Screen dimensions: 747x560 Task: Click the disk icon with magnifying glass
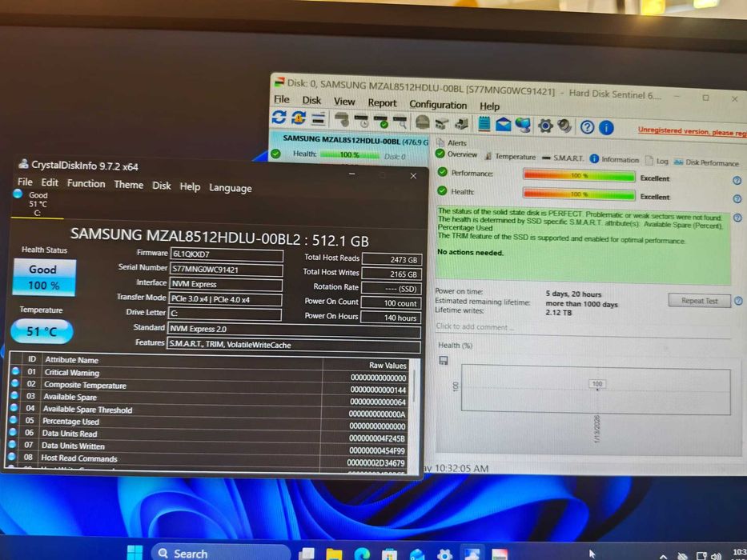point(400,122)
